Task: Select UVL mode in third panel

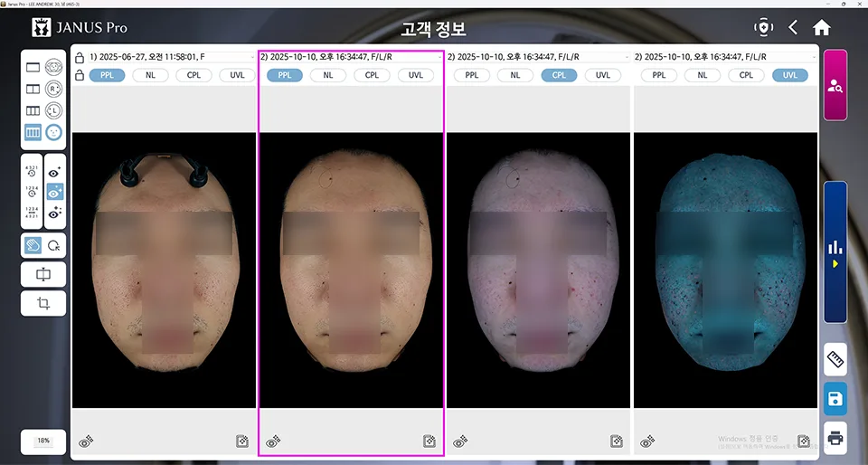Action: point(603,75)
